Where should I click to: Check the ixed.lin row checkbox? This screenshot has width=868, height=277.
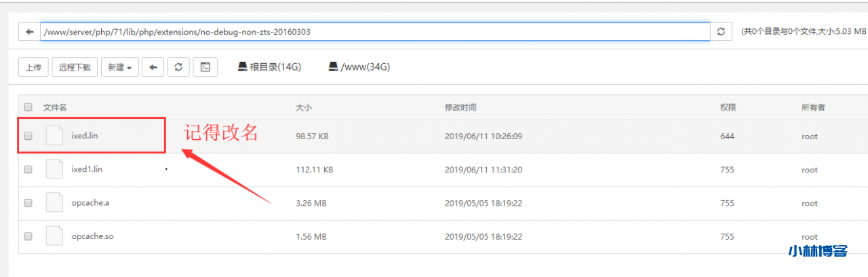click(28, 136)
